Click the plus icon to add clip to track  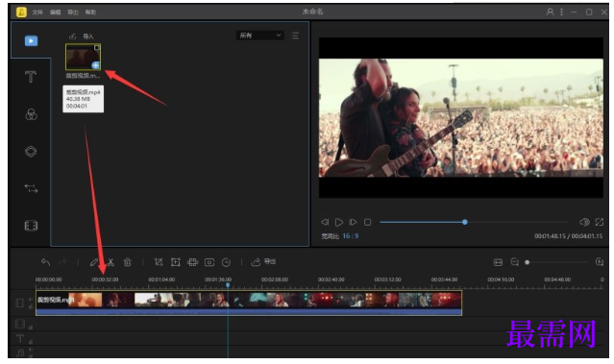point(95,65)
